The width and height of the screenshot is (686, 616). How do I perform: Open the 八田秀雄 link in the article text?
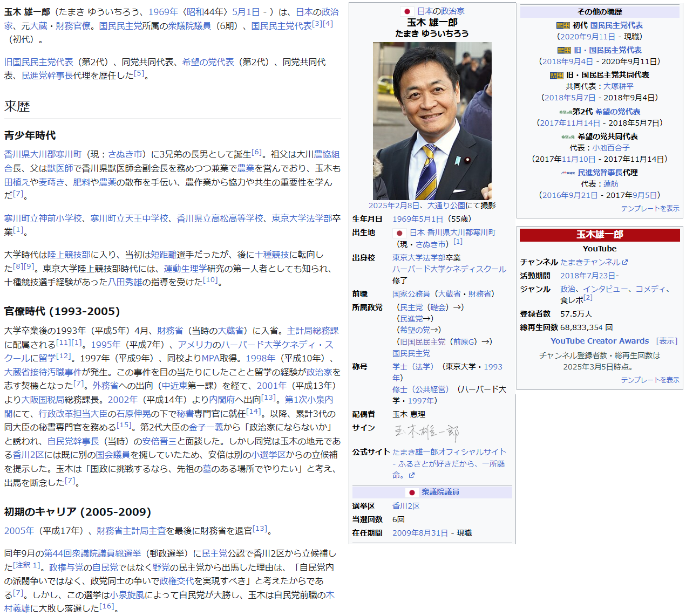point(125,282)
